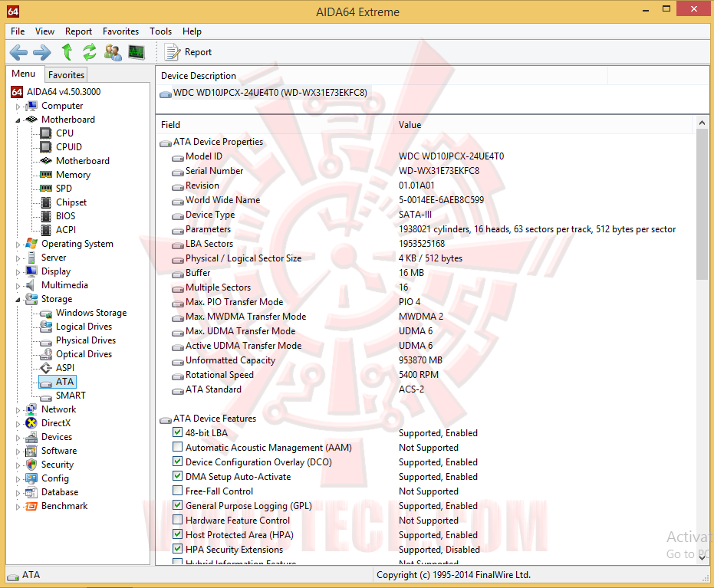Expand the Computer tree node
714x588 pixels.
tap(18, 107)
